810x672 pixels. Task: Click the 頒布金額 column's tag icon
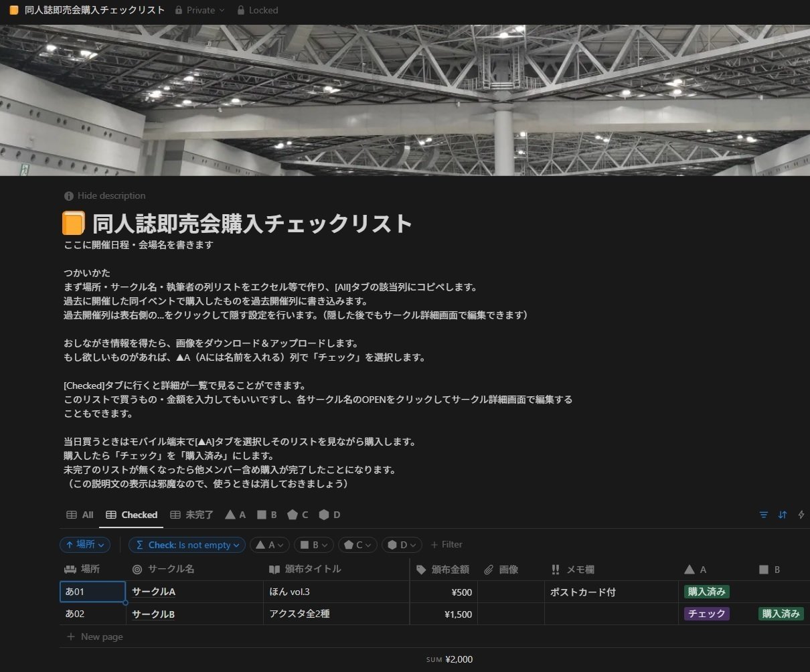point(422,570)
